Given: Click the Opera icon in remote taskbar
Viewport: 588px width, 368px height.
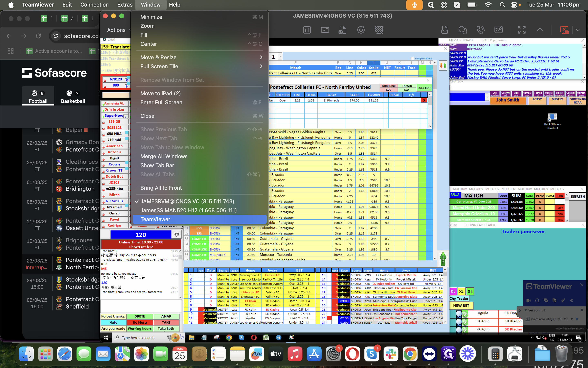Looking at the screenshot, I should [x=254, y=338].
